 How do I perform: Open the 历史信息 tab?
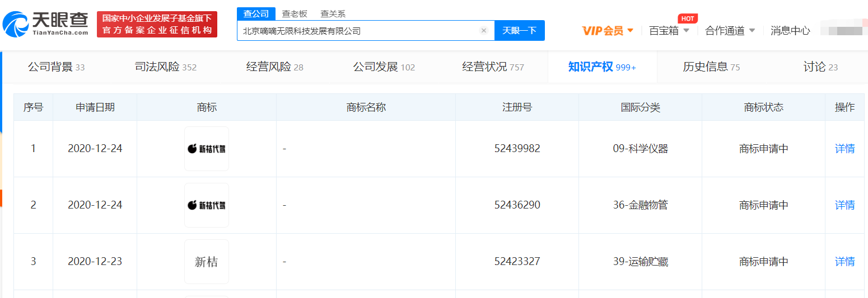point(712,67)
